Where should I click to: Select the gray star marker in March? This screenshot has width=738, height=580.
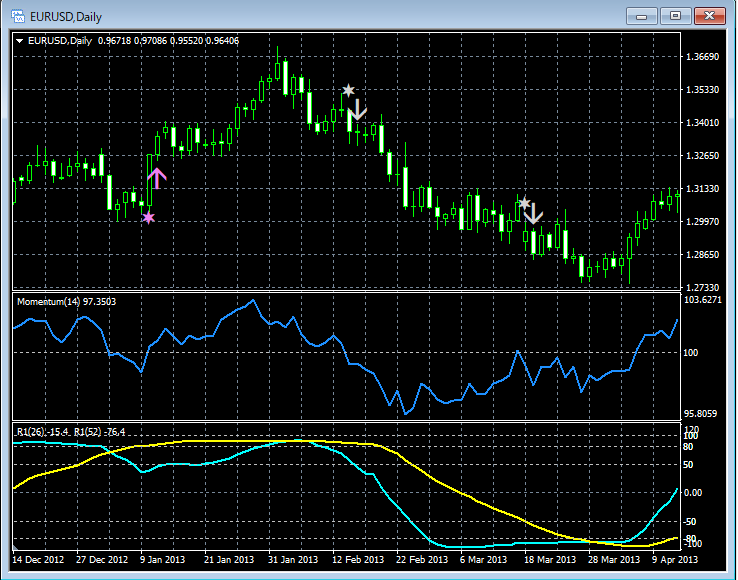pos(524,203)
